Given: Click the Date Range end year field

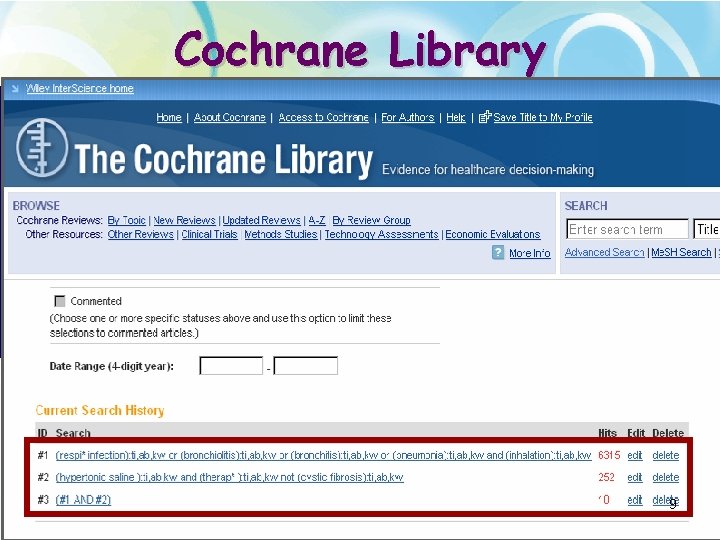Looking at the screenshot, I should coord(305,366).
